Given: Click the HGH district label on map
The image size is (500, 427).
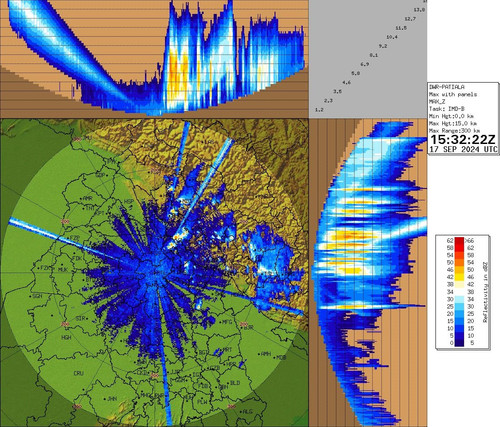Looking at the screenshot, I should pyautogui.click(x=66, y=338).
